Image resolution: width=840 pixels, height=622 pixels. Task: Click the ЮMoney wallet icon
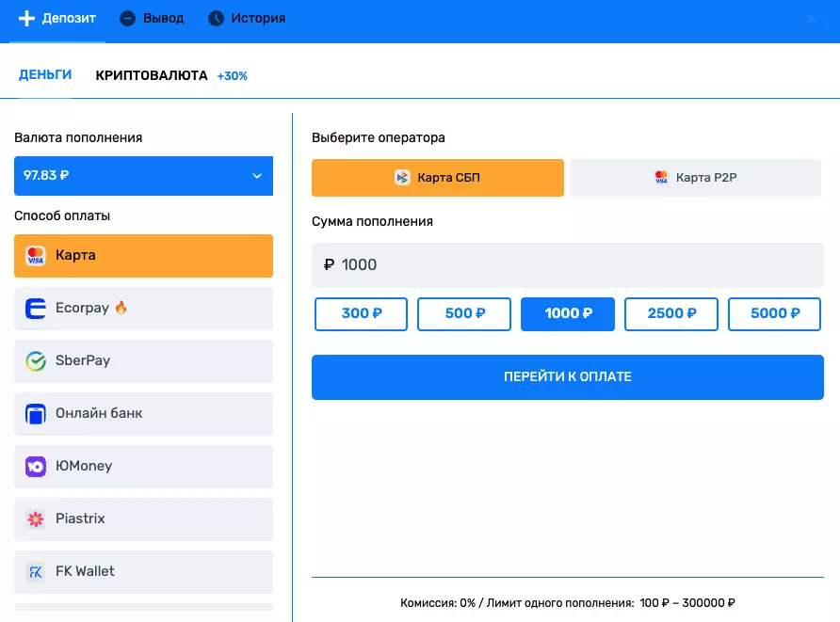[x=36, y=466]
